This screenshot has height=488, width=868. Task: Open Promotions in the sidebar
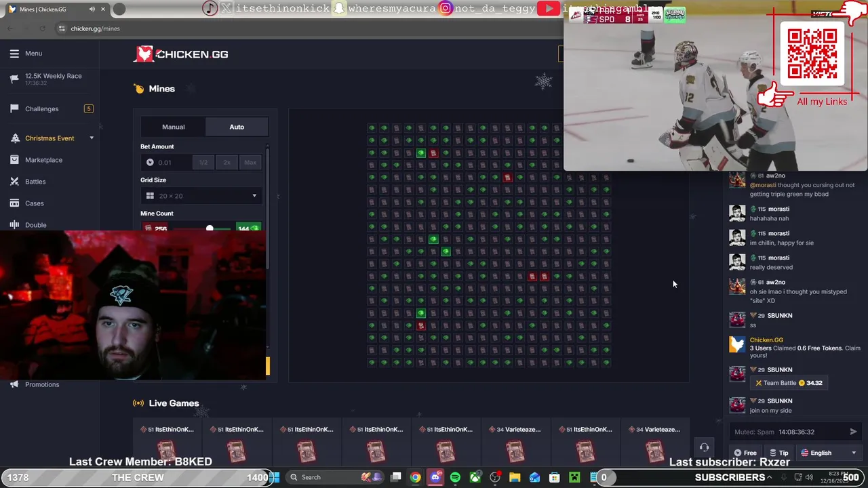[x=42, y=384]
